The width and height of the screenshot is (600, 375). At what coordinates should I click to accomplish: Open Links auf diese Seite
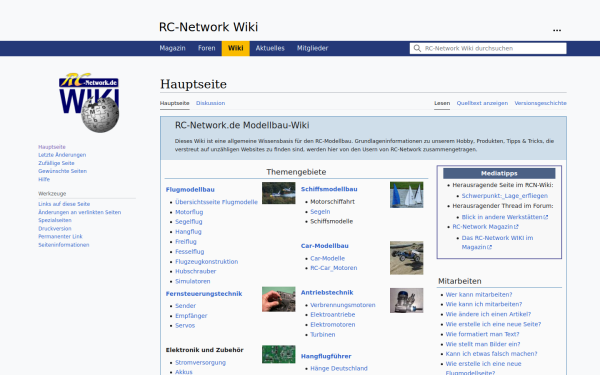pos(64,204)
